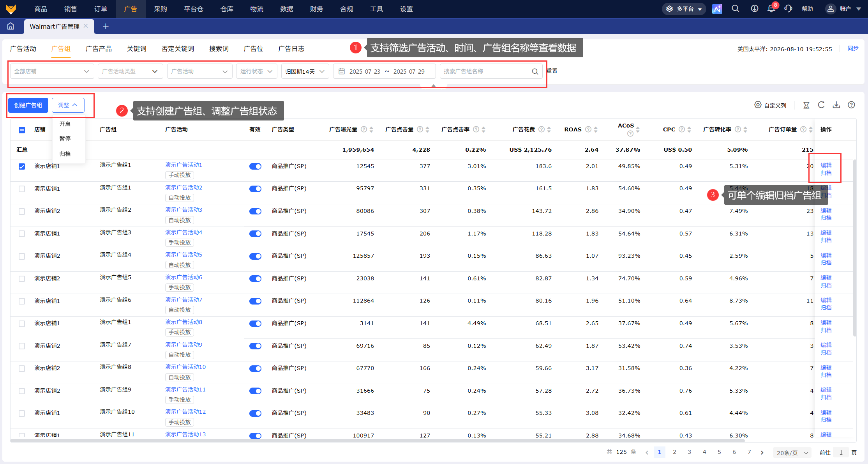This screenshot has height=464, width=868.
Task: Switch to the 广告活动 tab
Action: click(x=23, y=49)
